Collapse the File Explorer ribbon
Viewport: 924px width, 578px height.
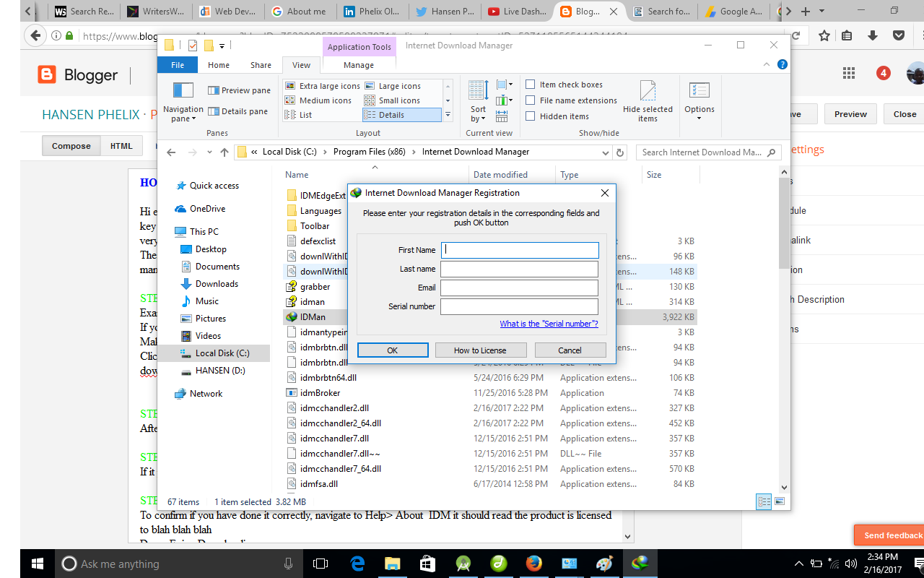coord(767,64)
